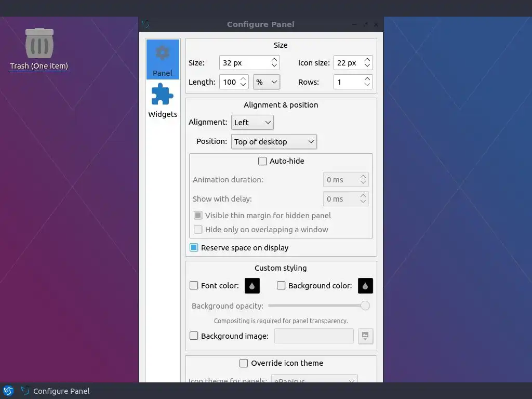
Task: Minimize the Configure Panel window
Action: 354,24
